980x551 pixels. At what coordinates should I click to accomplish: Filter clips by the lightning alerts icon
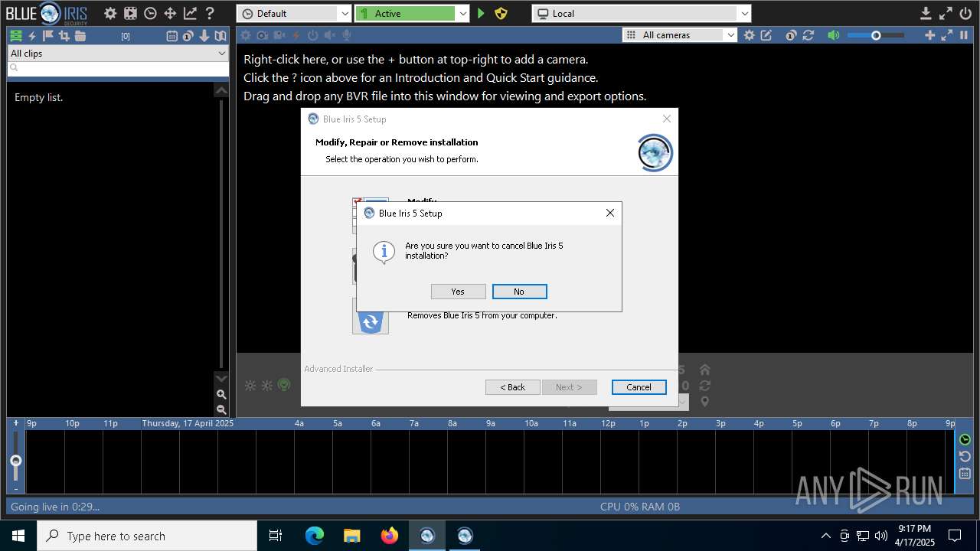[33, 35]
